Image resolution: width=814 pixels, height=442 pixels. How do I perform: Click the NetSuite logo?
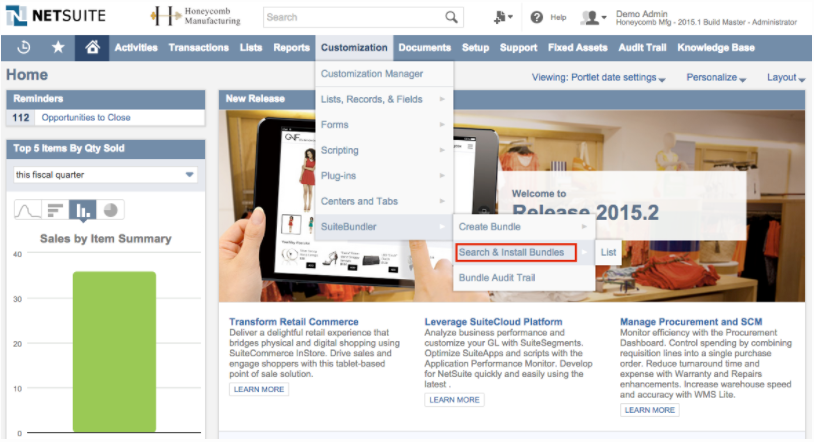(x=56, y=16)
